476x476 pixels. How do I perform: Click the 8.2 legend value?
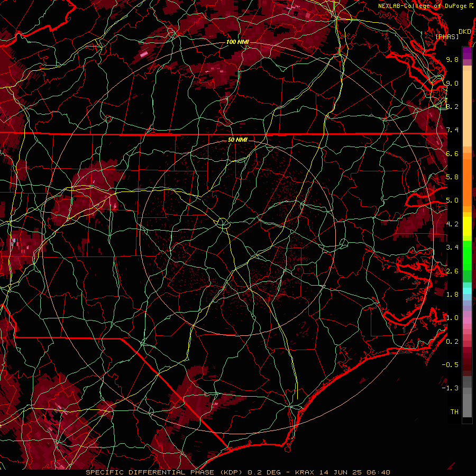pyautogui.click(x=452, y=106)
